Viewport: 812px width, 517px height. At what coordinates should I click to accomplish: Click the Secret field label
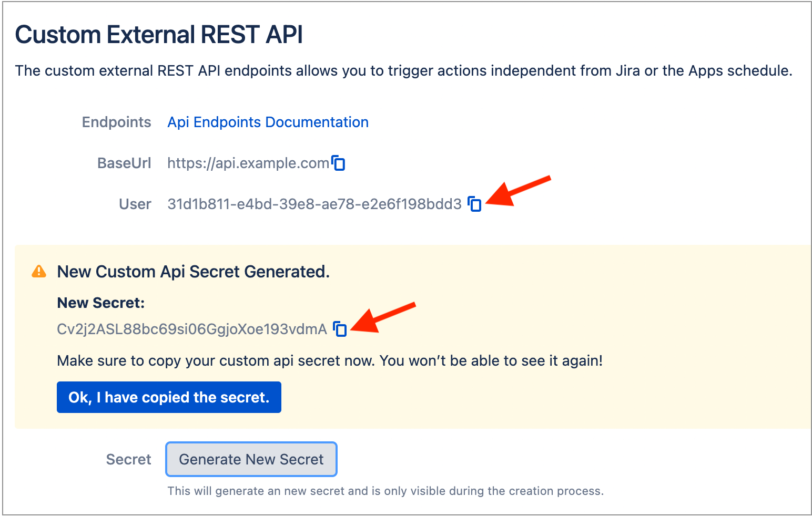[128, 459]
